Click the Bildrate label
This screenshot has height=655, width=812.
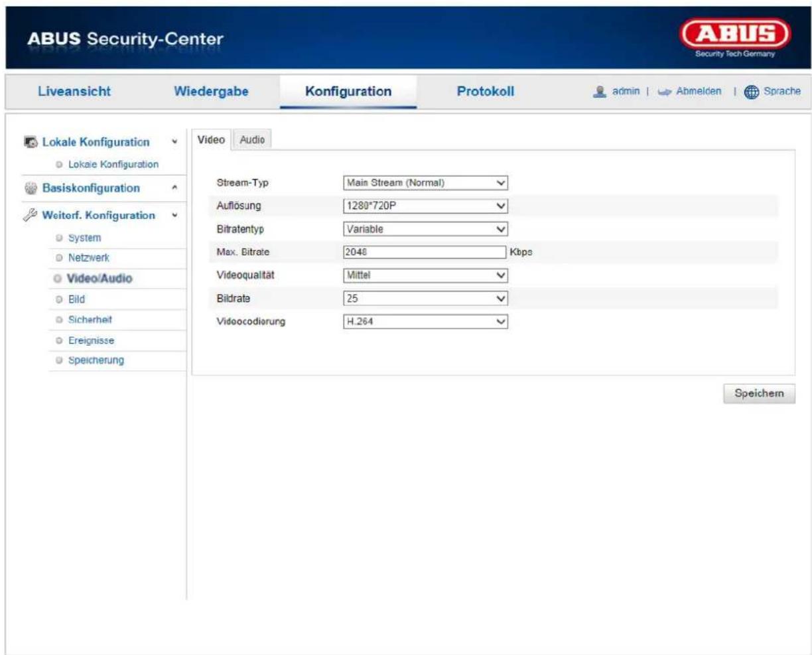pyautogui.click(x=233, y=299)
